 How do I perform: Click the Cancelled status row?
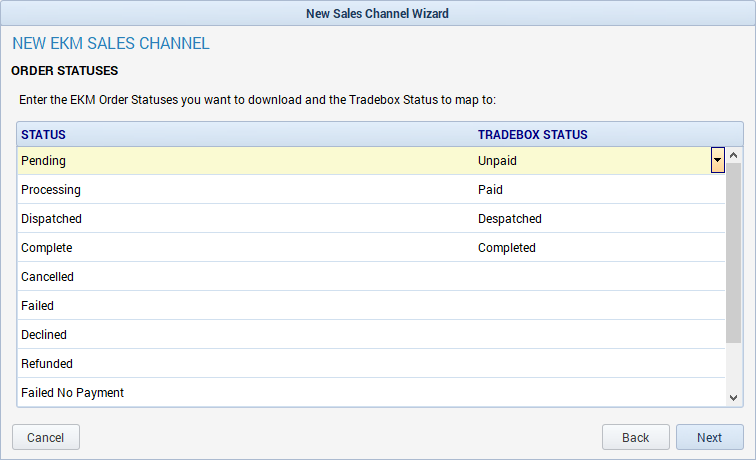click(371, 276)
